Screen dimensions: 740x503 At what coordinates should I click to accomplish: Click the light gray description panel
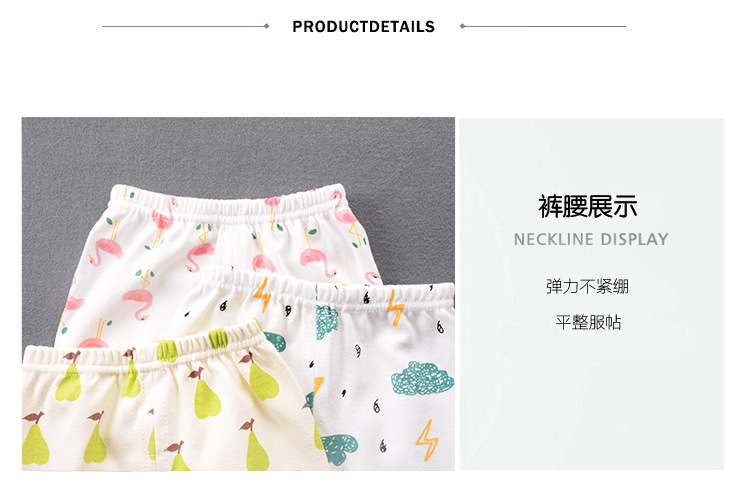pyautogui.click(x=592, y=294)
